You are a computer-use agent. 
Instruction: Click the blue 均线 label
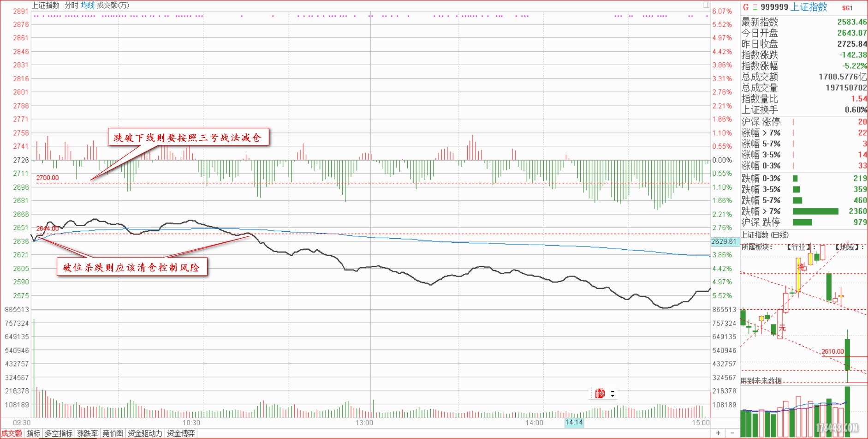click(x=88, y=5)
